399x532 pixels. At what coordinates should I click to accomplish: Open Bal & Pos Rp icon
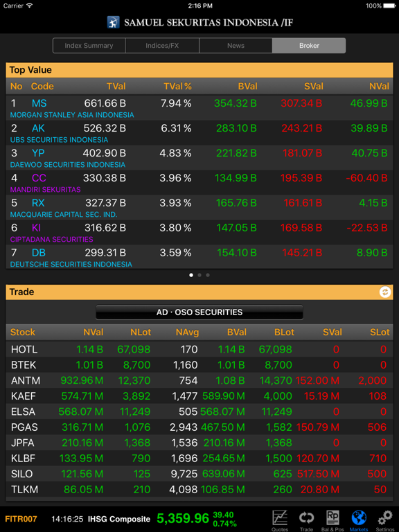332,520
